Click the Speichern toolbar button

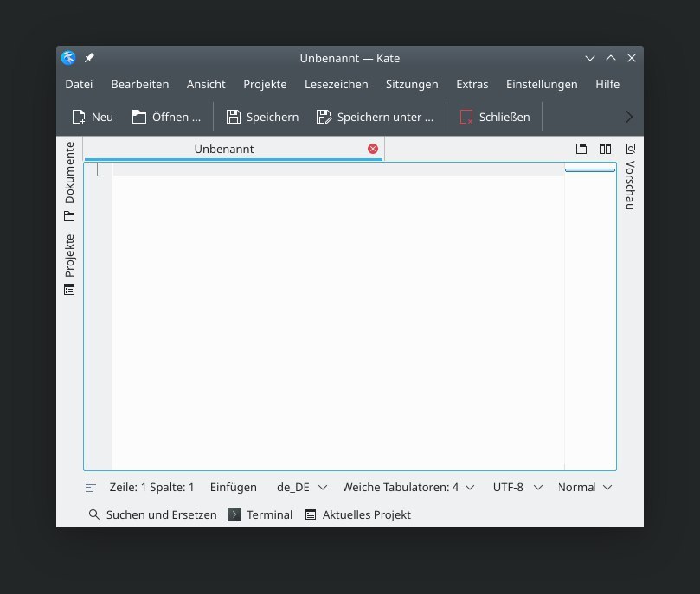point(262,117)
